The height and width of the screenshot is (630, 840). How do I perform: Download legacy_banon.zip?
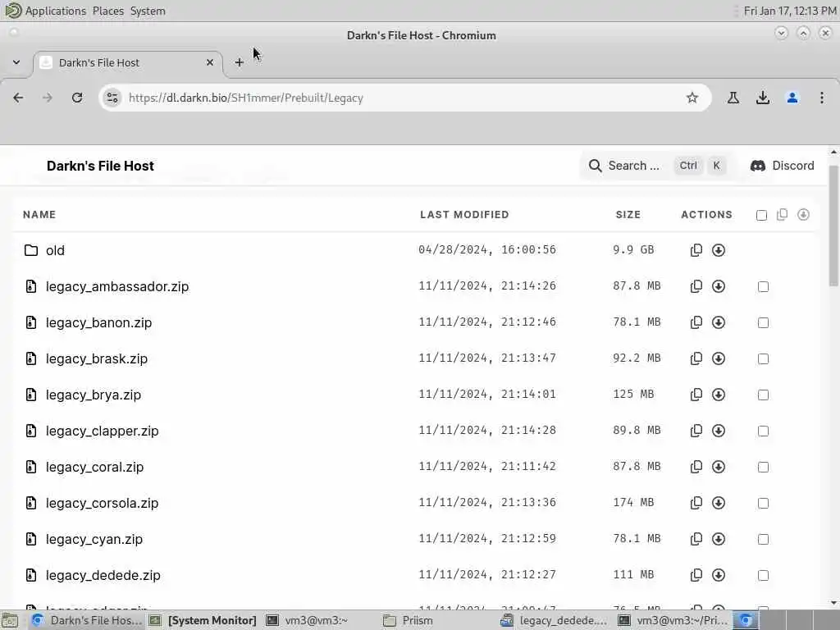point(719,322)
